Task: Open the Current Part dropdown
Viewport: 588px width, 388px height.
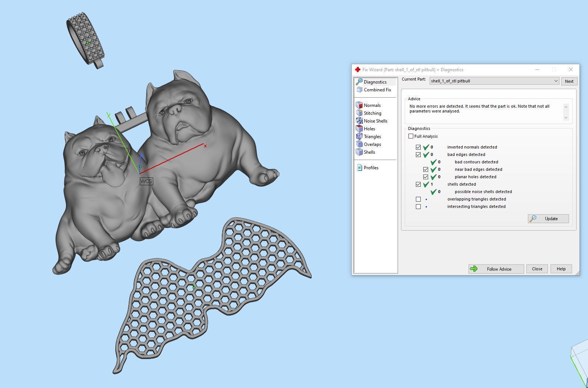Action: 494,81
